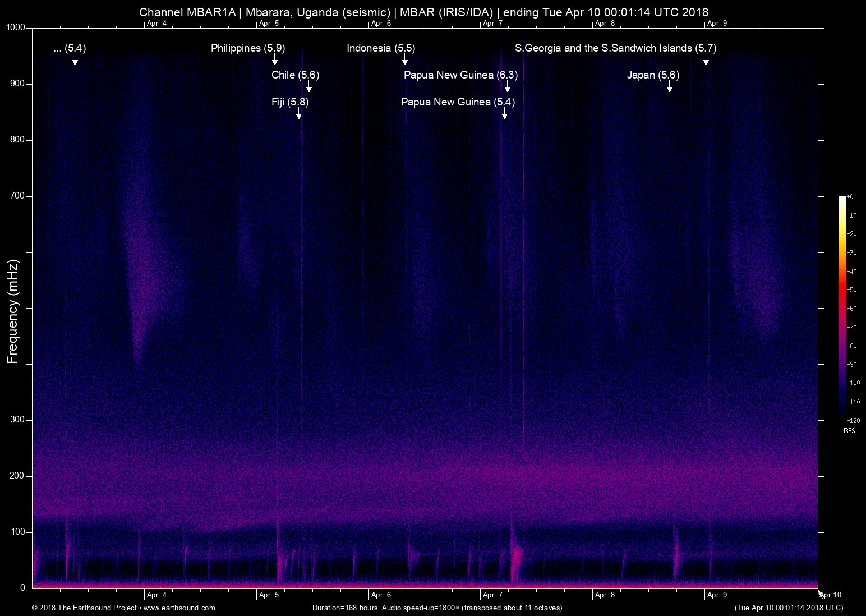Click the Papua New Guinea (5.4) arrow marker

tap(505, 114)
